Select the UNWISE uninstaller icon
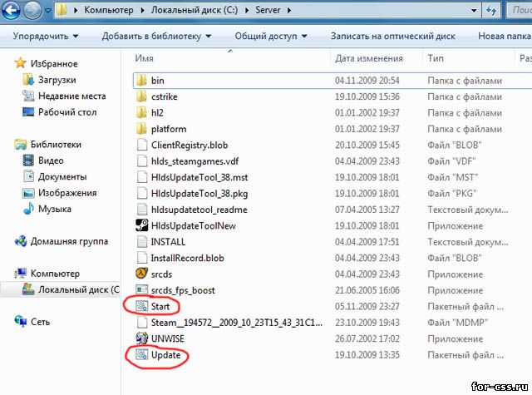 click(142, 338)
